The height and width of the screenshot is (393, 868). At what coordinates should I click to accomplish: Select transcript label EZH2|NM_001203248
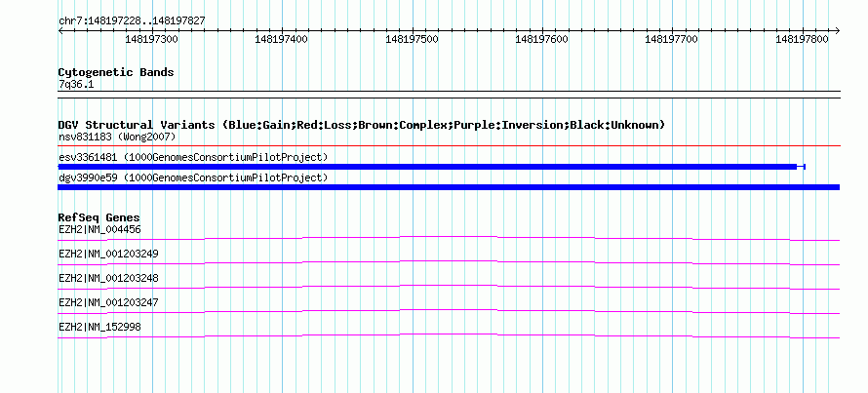[108, 279]
